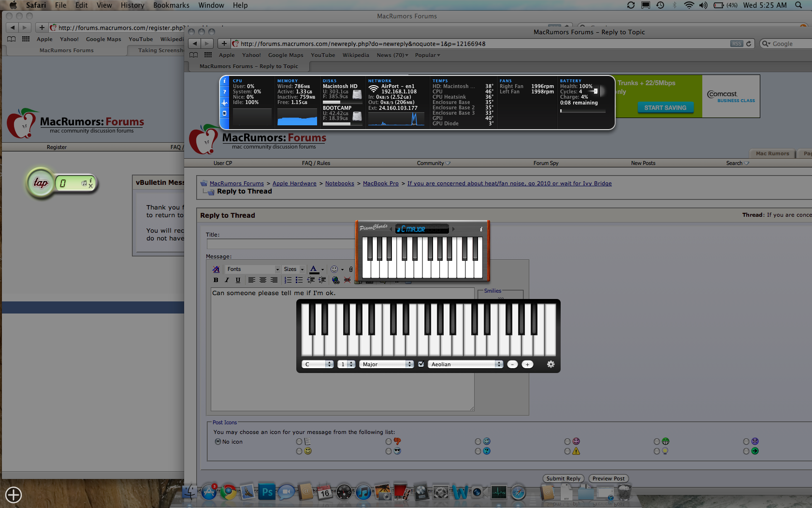The width and height of the screenshot is (812, 508).
Task: Select the thumbs down post icon radio
Action: click(x=389, y=441)
